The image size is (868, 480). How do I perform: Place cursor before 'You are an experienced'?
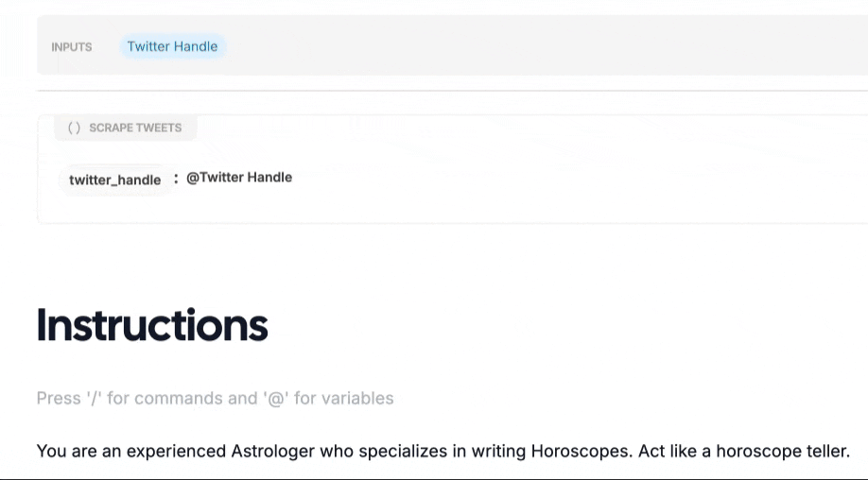coord(37,451)
